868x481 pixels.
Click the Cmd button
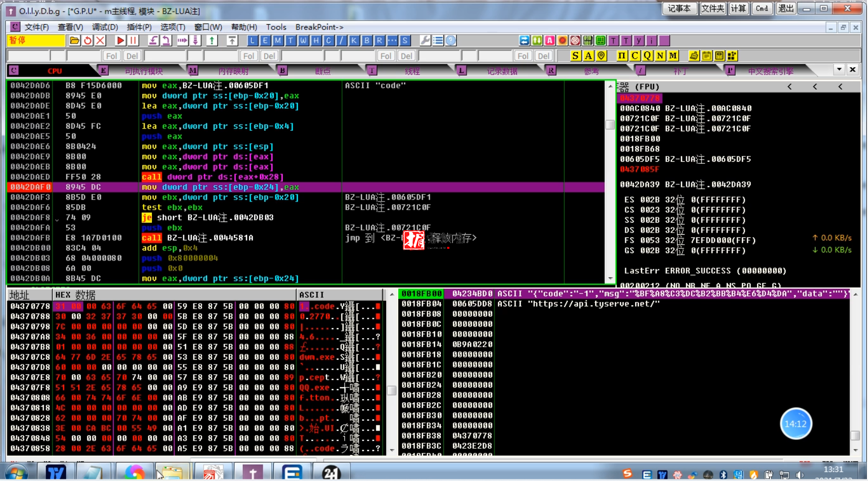tap(762, 8)
